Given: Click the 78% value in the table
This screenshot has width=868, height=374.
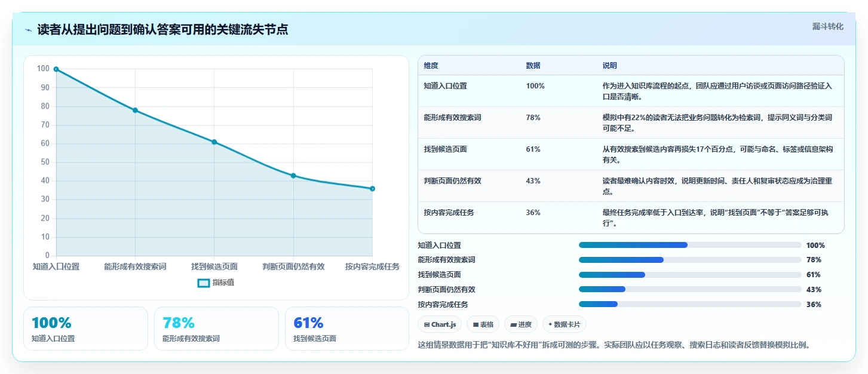Looking at the screenshot, I should (533, 118).
